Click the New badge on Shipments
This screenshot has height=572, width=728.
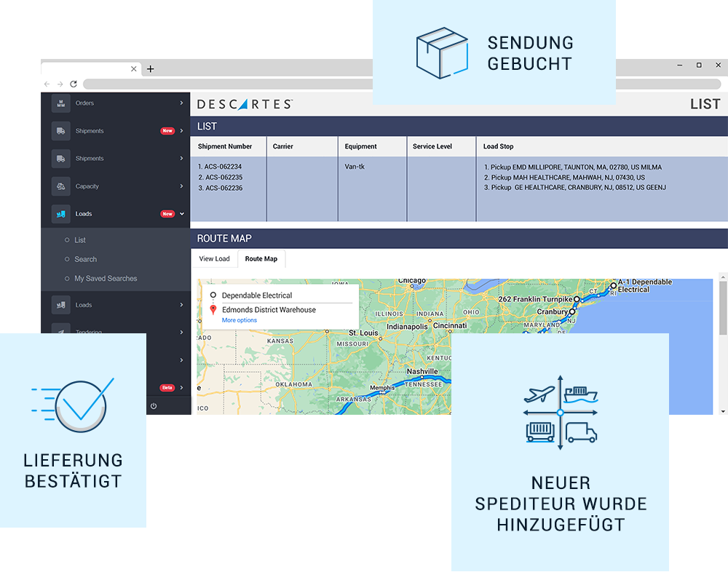[167, 131]
